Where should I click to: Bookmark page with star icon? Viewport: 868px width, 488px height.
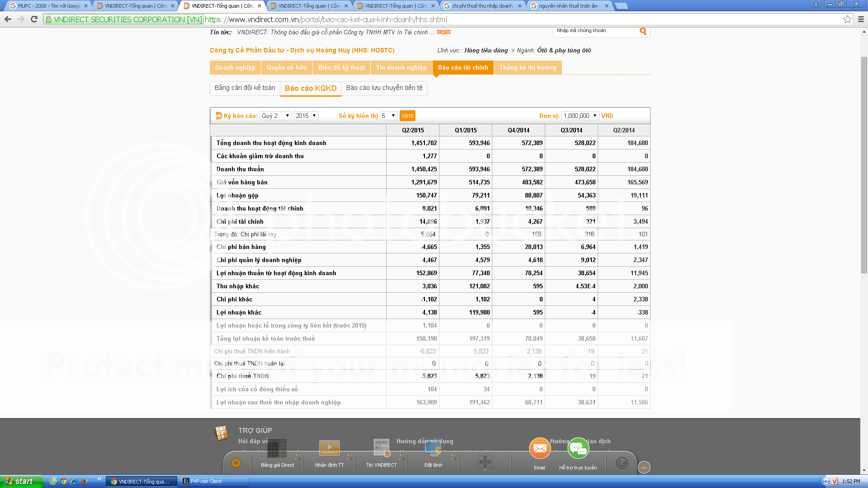(847, 19)
